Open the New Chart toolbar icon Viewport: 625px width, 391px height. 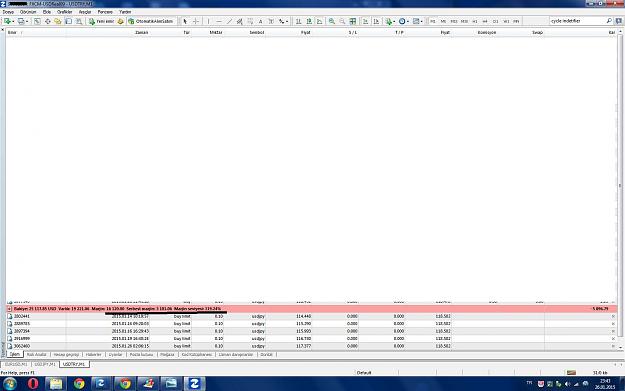[x=7, y=21]
